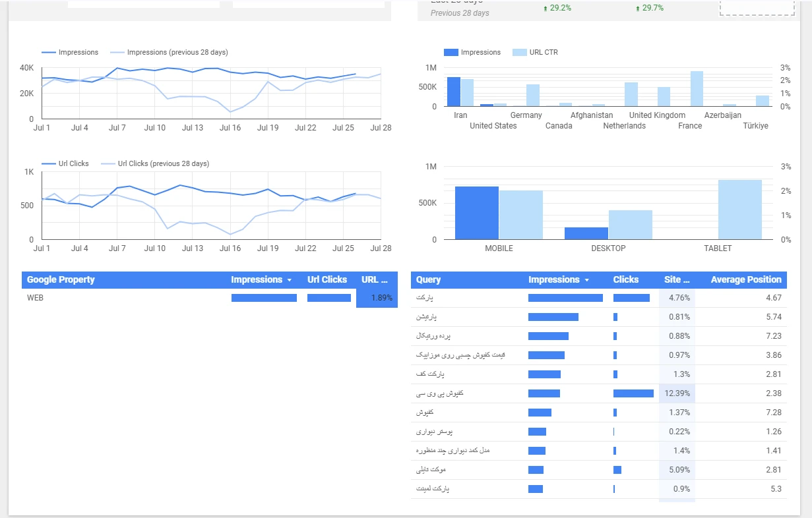Sort by the Google Property column header
812x518 pixels.
(x=61, y=279)
